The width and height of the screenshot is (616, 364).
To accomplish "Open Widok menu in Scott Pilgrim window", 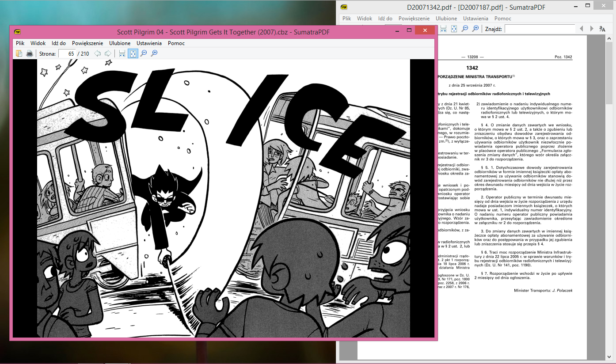I will point(38,43).
